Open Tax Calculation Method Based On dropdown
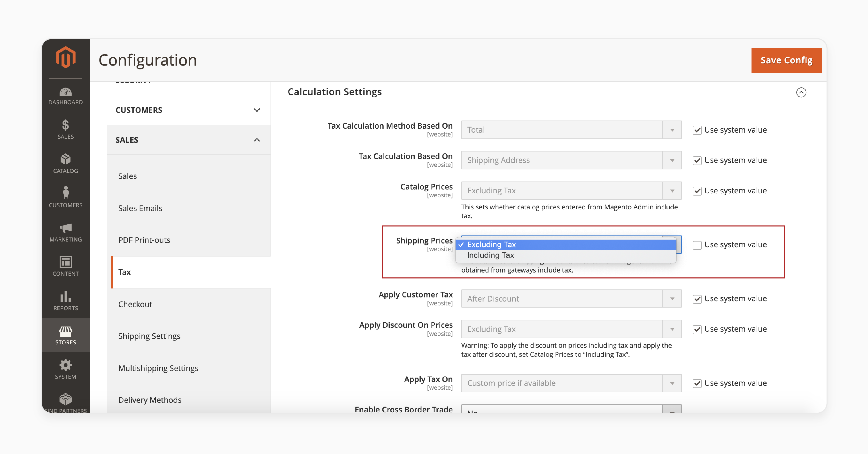This screenshot has height=454, width=868. pos(571,130)
